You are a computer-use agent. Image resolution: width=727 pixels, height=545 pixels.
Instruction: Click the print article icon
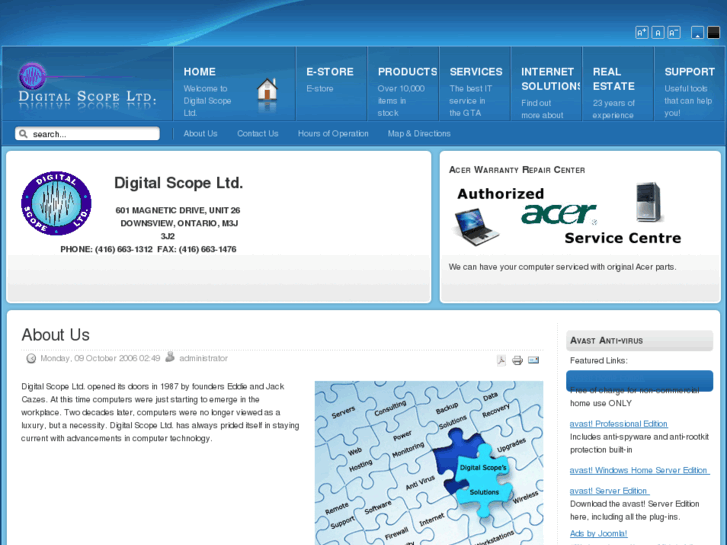[517, 360]
